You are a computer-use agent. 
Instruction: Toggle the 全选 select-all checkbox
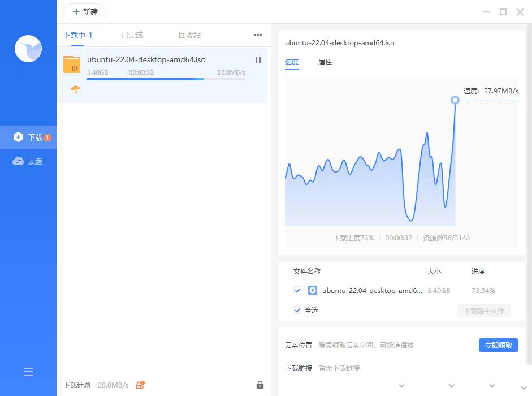click(x=297, y=310)
